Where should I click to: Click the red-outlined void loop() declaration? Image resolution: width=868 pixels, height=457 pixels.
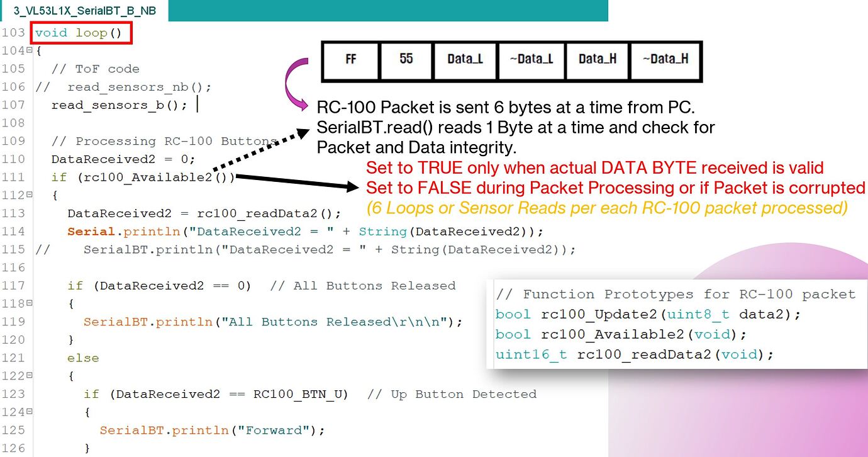(x=81, y=32)
